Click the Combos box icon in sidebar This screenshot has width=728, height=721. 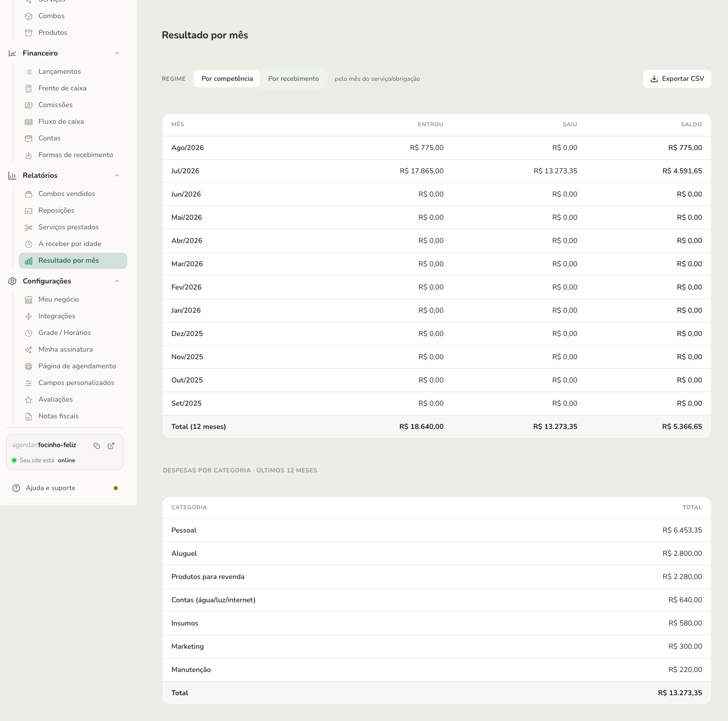click(29, 16)
